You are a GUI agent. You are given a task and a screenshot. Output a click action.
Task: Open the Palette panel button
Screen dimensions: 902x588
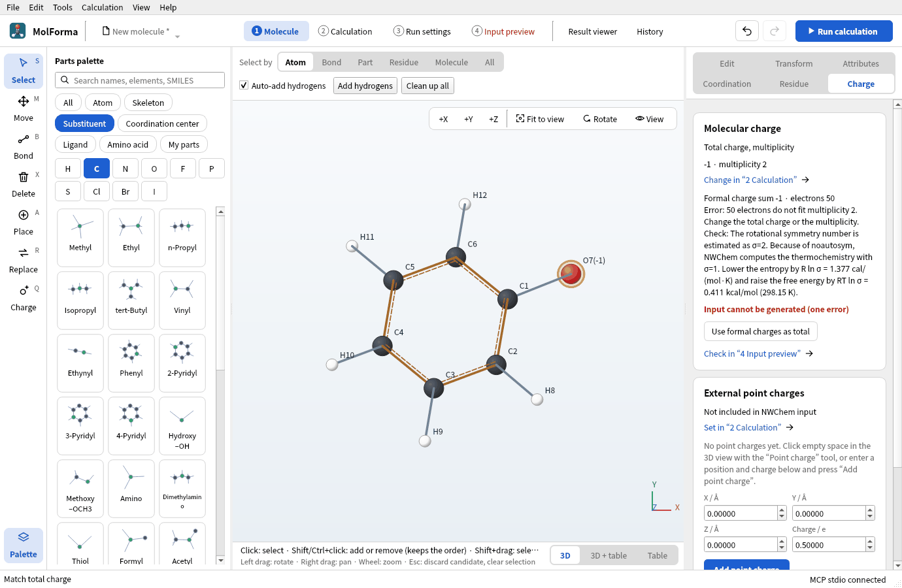(x=24, y=545)
